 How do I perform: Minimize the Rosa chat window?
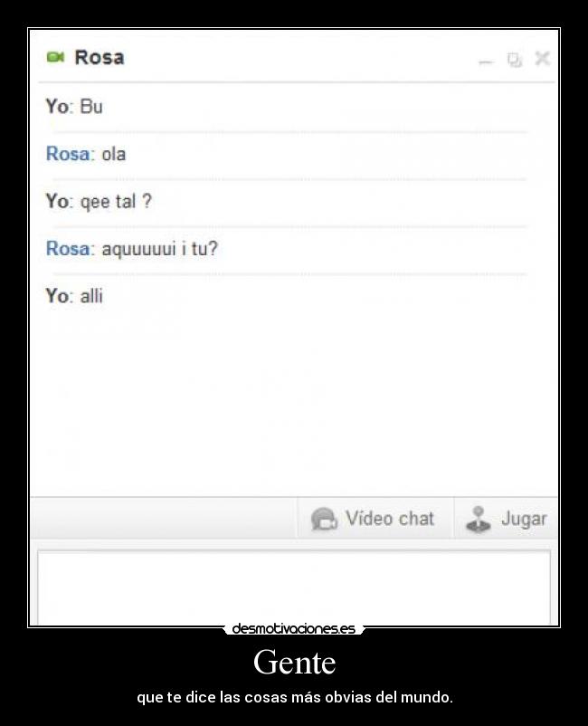tap(486, 62)
